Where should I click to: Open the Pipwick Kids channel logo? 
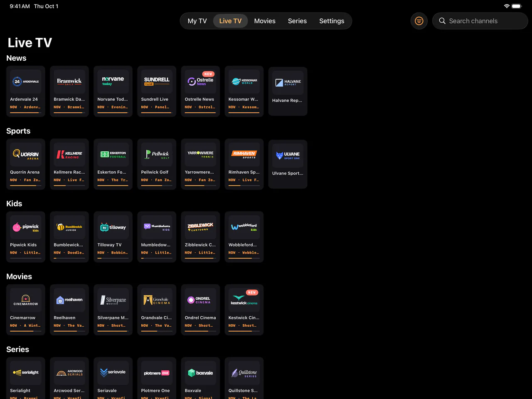point(26,227)
